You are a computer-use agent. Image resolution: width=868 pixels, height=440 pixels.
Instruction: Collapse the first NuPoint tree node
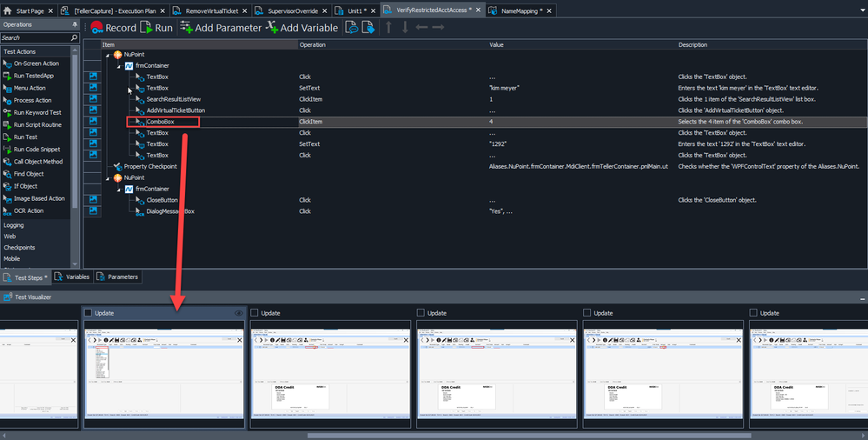(x=109, y=55)
